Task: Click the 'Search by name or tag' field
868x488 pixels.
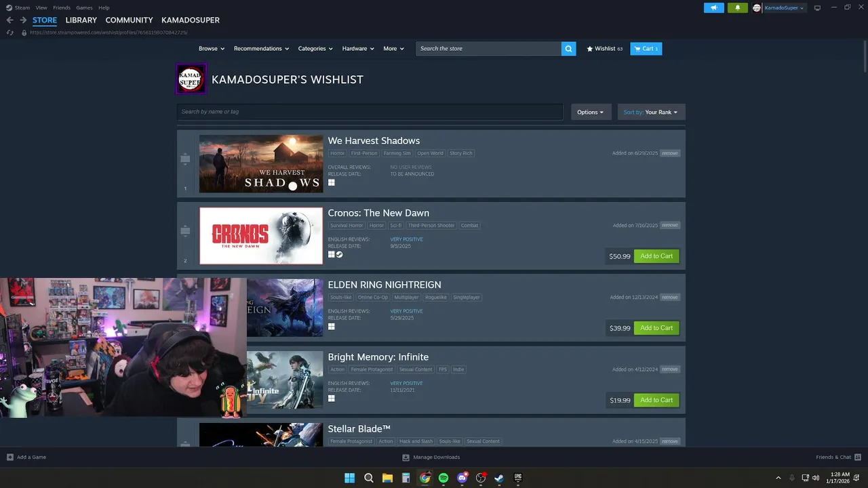Action: tap(370, 112)
